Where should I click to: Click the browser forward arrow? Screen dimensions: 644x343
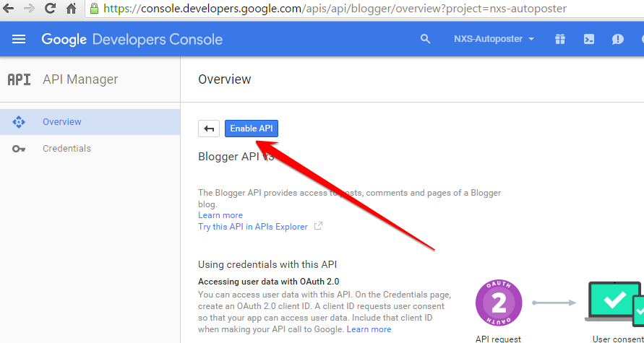point(29,8)
